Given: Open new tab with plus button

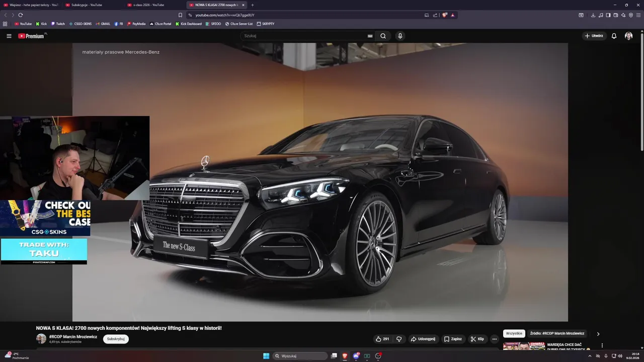Looking at the screenshot, I should (x=252, y=5).
